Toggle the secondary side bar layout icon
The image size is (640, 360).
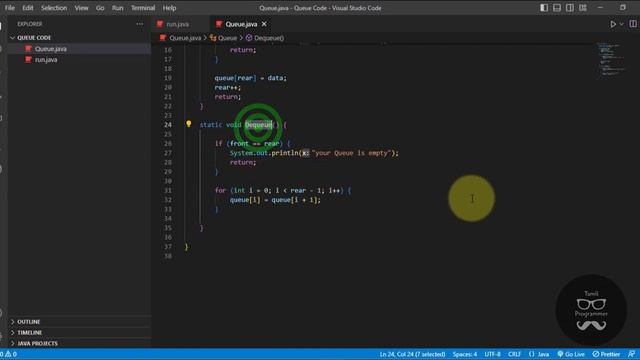pyautogui.click(x=570, y=8)
